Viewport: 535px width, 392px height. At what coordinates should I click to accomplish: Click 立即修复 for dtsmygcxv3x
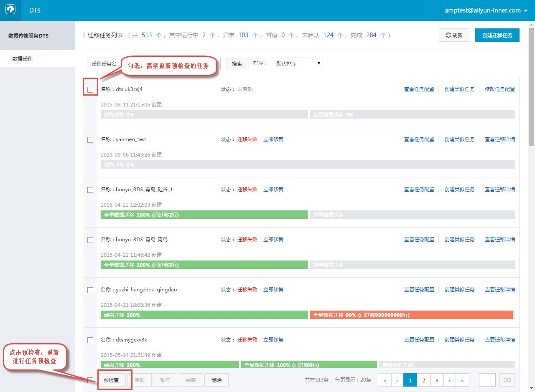pyautogui.click(x=273, y=340)
